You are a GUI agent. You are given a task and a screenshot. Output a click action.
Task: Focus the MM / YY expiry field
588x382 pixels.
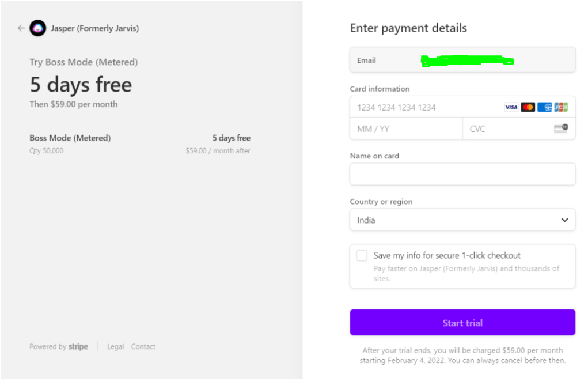click(x=406, y=128)
